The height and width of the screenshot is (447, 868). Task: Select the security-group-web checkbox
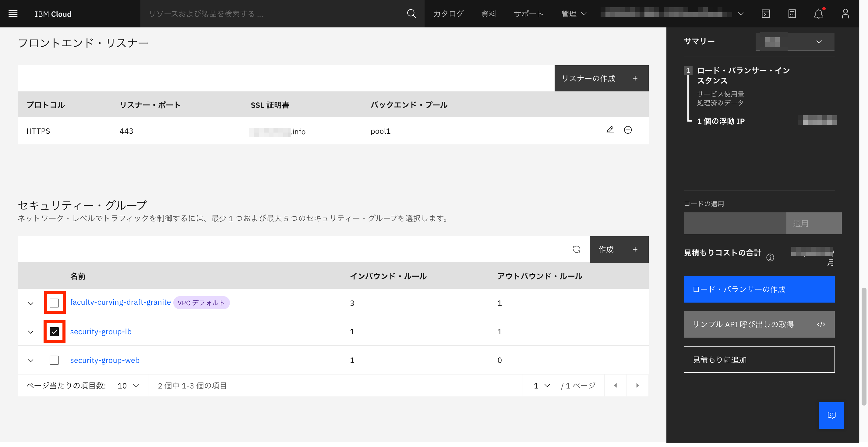54,360
